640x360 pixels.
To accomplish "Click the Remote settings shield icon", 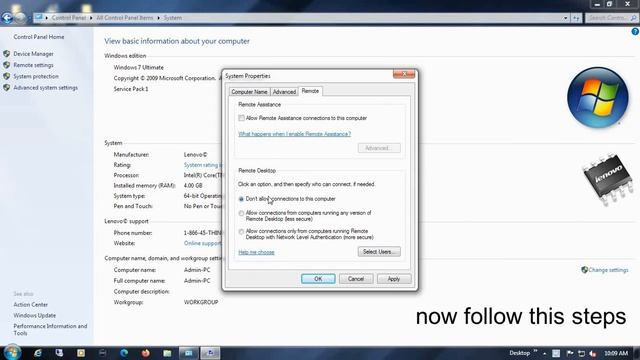I will [x=7, y=65].
